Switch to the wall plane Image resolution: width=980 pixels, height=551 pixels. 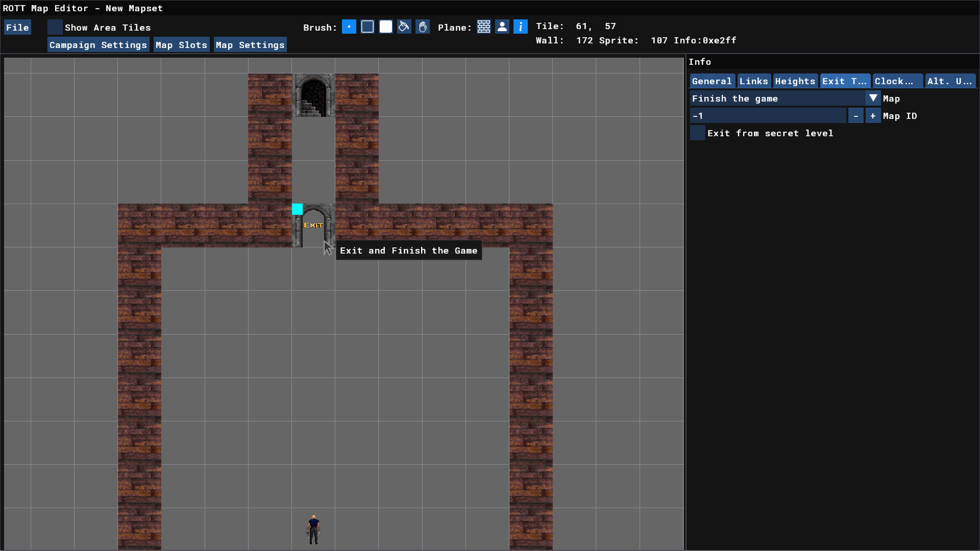pos(484,27)
